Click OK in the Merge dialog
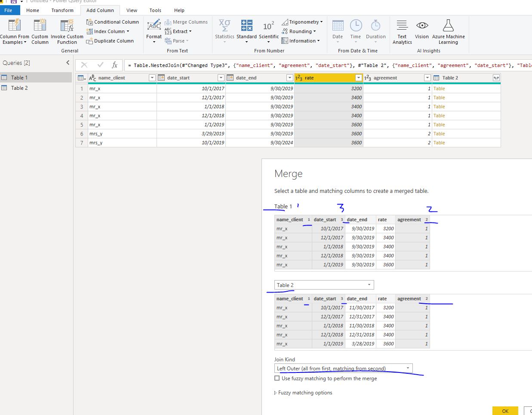Image resolution: width=532 pixels, height=415 pixels. pos(505,411)
